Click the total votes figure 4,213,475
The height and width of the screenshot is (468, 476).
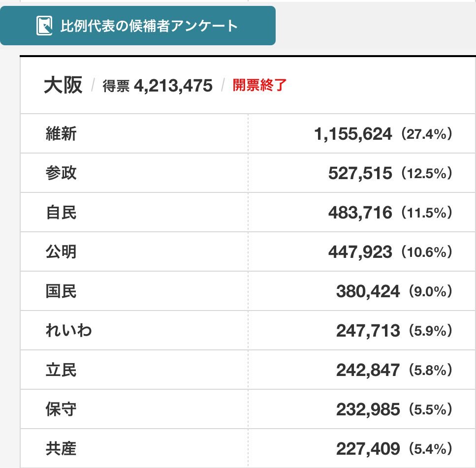(x=173, y=86)
